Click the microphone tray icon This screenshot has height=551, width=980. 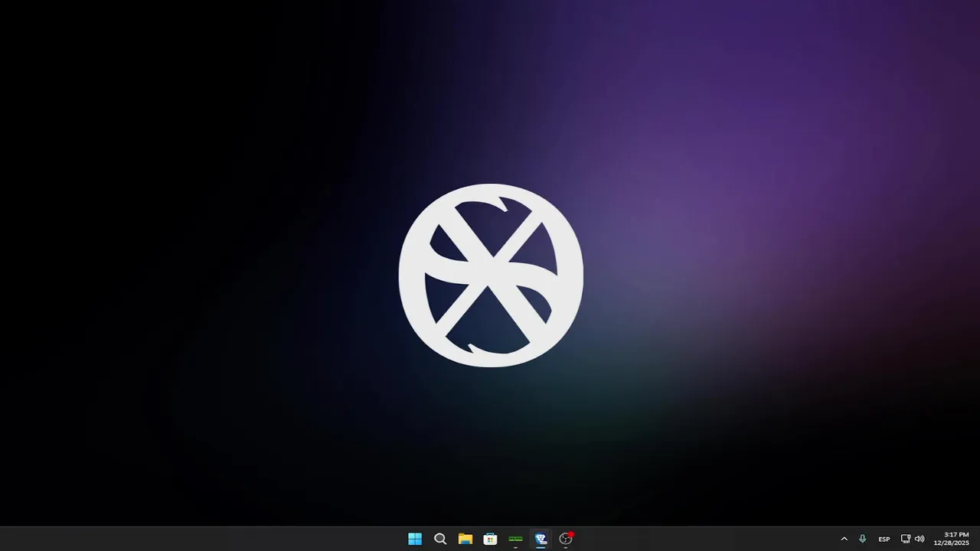click(863, 539)
